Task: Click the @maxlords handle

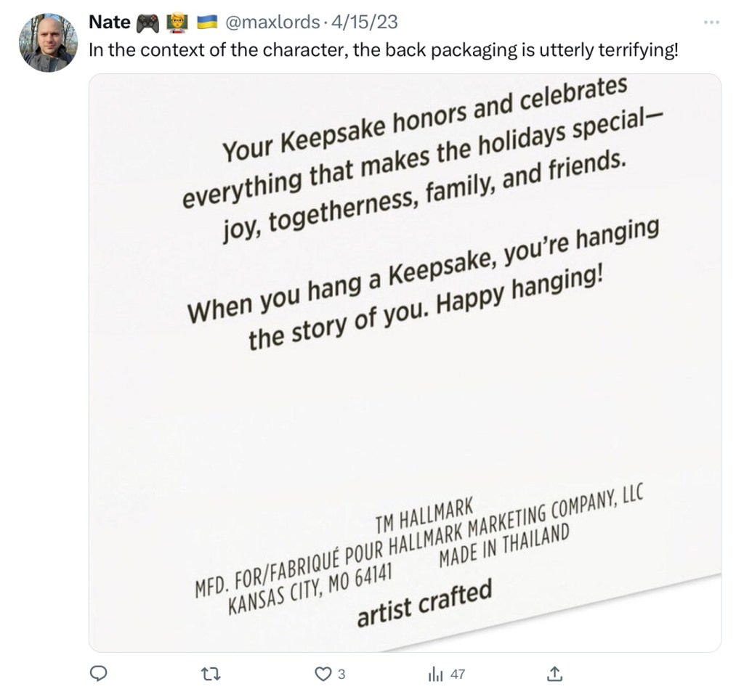Action: click(273, 23)
